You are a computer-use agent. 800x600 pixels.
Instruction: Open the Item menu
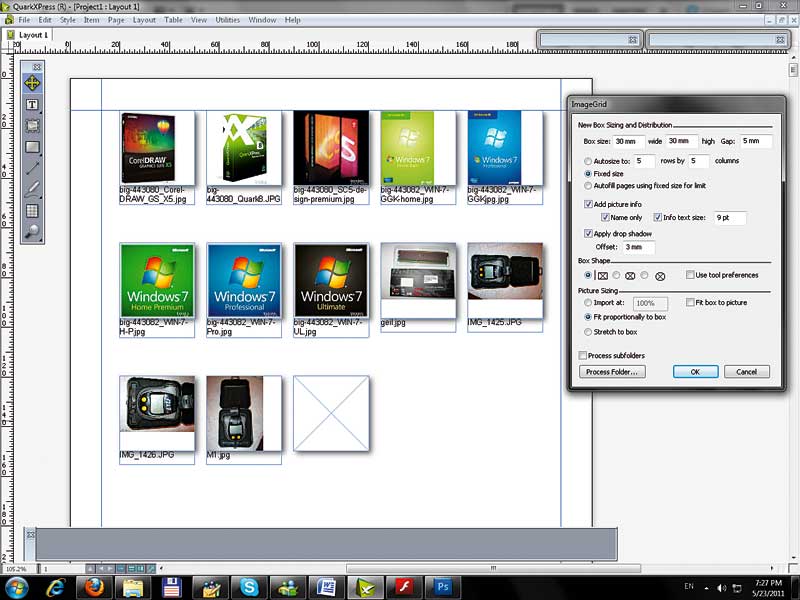[91, 20]
